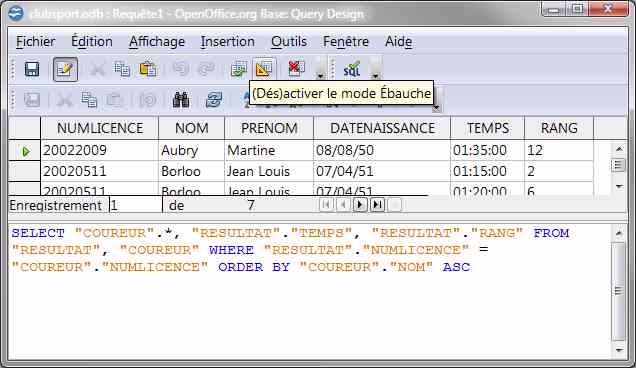636x368 pixels.
Task: Go to next record navigation button
Action: (x=360, y=205)
